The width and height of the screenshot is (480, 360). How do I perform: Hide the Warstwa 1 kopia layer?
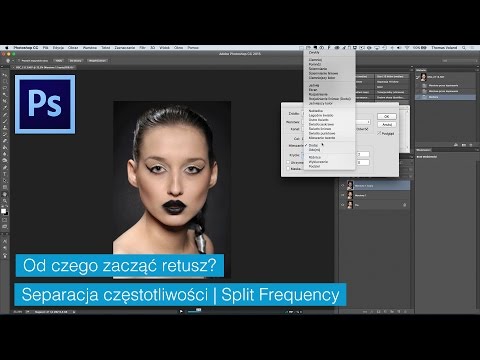pyautogui.click(x=342, y=186)
